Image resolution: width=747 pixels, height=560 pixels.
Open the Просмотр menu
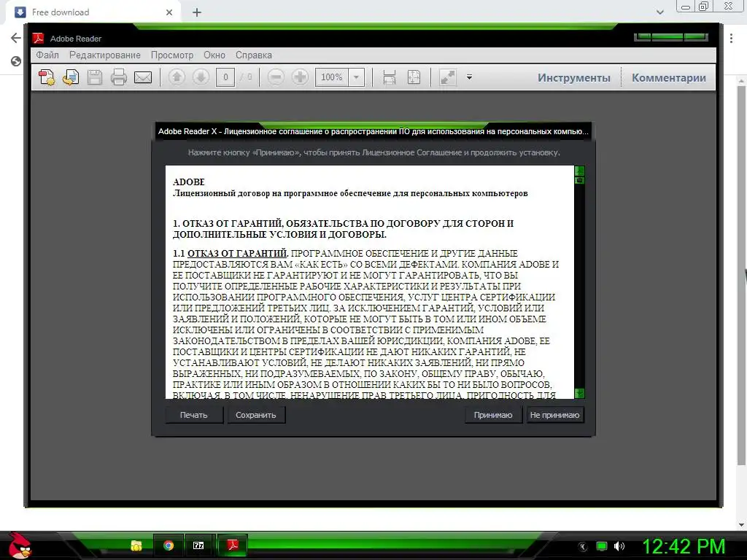click(172, 55)
